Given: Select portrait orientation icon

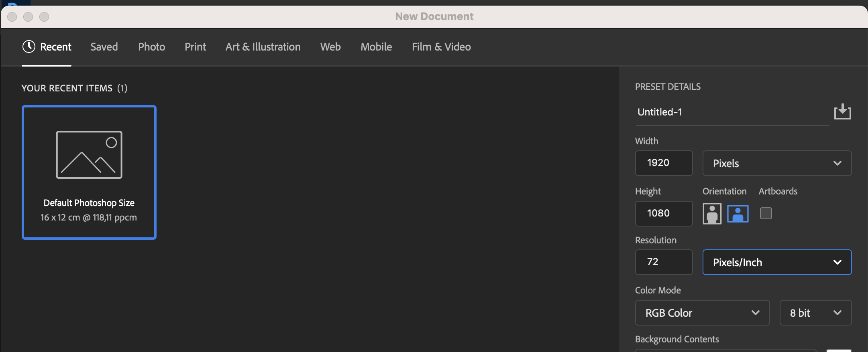Looking at the screenshot, I should 712,214.
